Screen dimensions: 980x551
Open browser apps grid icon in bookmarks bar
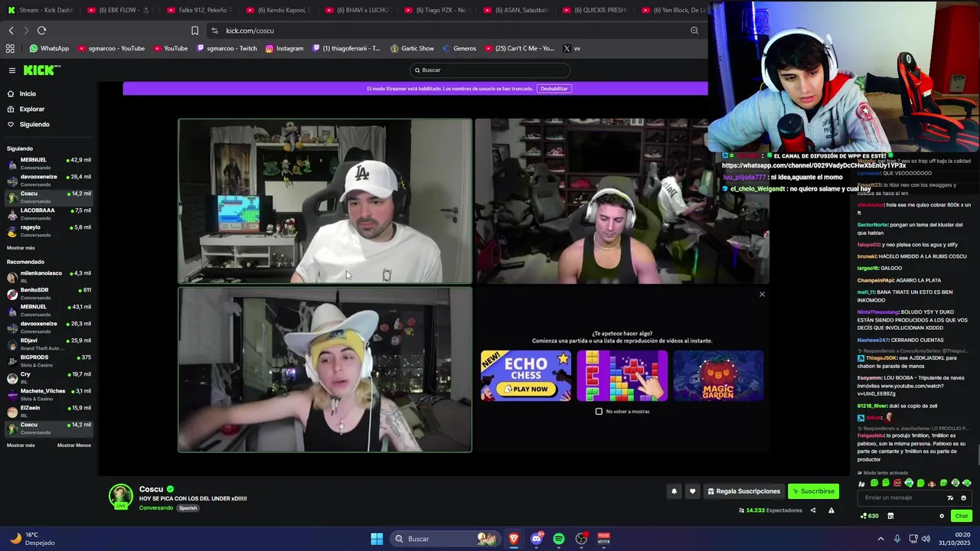point(10,48)
